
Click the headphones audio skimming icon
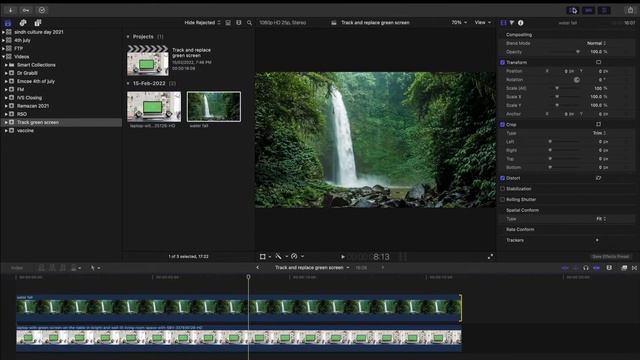pyautogui.click(x=586, y=268)
